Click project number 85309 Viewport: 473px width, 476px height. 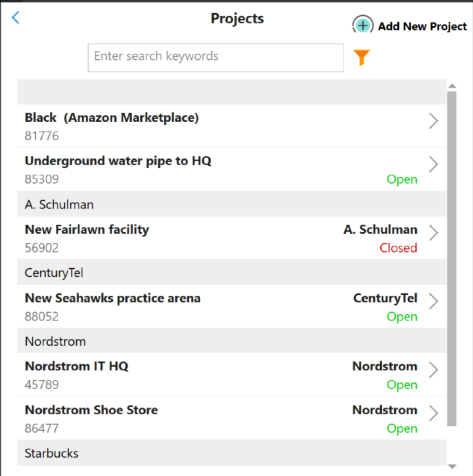pyautogui.click(x=42, y=179)
